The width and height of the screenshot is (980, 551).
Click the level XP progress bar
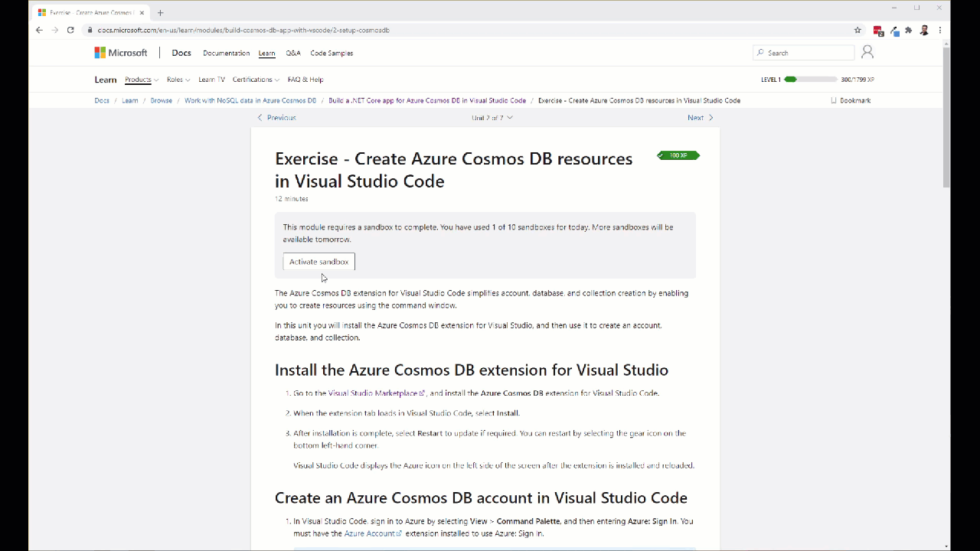(x=810, y=80)
